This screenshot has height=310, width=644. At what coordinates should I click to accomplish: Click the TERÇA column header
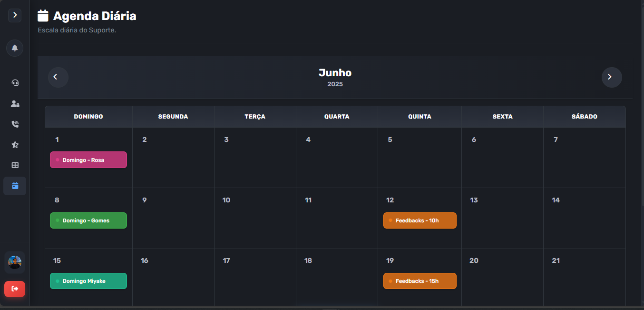tap(255, 117)
